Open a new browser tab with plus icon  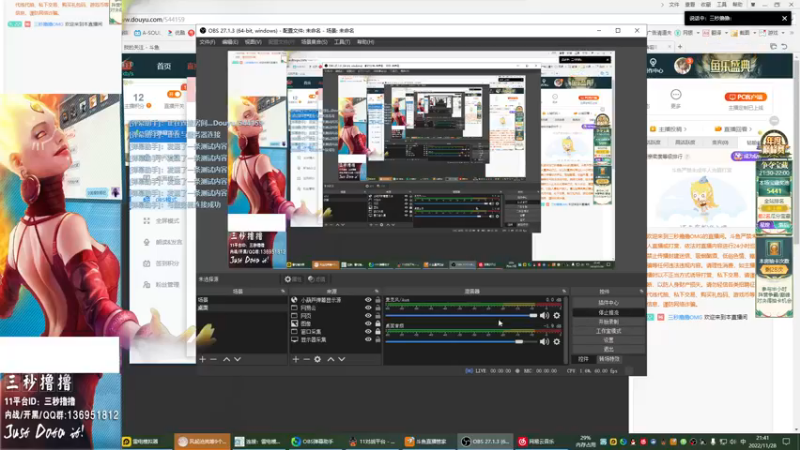click(680, 46)
